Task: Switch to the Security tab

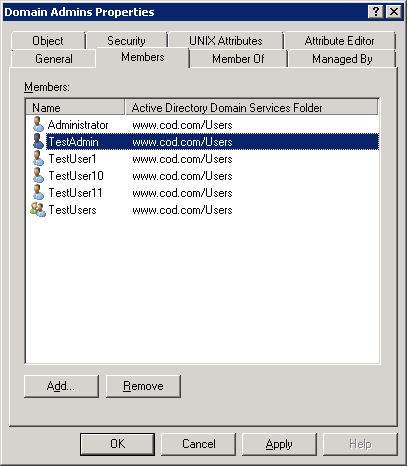Action: (126, 41)
